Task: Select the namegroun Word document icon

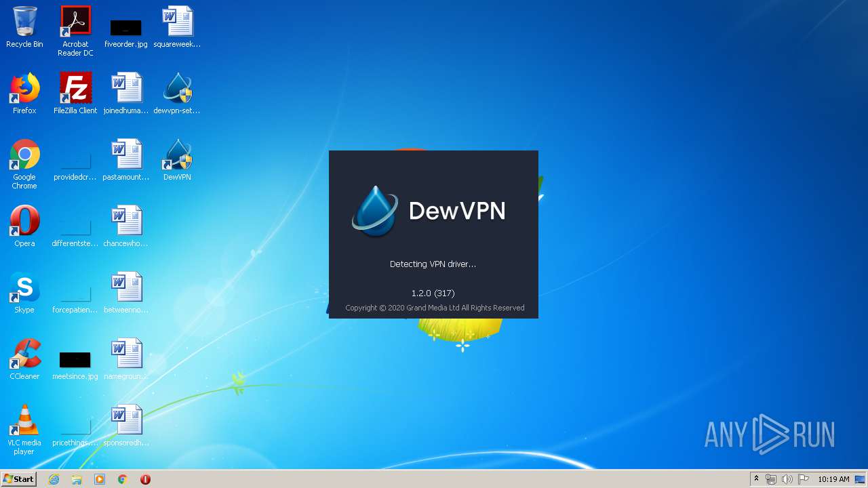Action: (126, 359)
